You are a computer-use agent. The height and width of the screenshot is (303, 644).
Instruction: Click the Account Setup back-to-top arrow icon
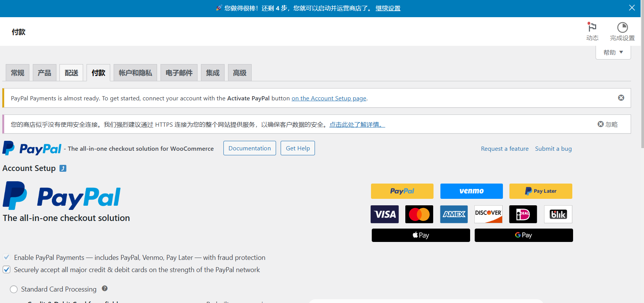tap(63, 168)
